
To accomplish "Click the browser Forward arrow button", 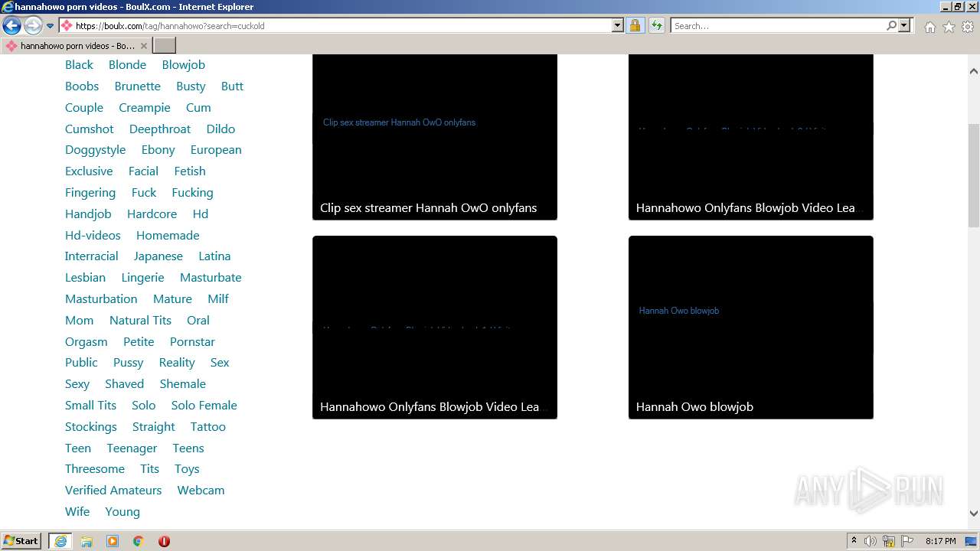I will click(33, 25).
